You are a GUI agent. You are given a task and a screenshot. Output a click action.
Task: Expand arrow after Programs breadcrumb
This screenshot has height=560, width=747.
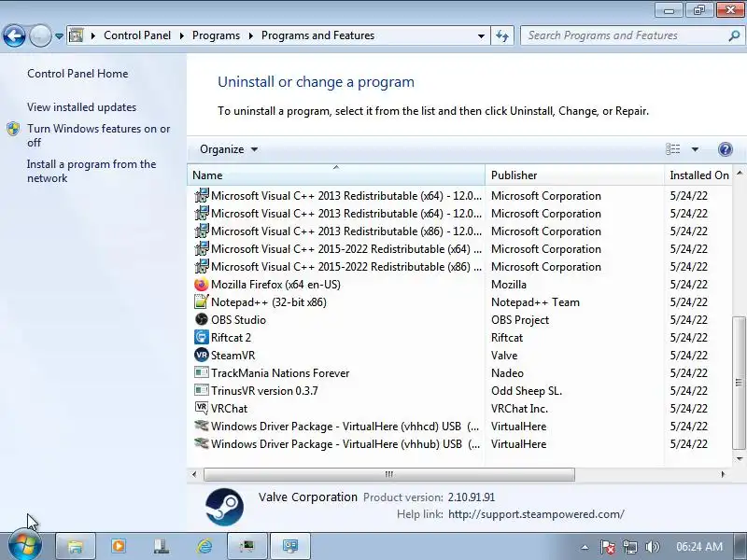[250, 35]
